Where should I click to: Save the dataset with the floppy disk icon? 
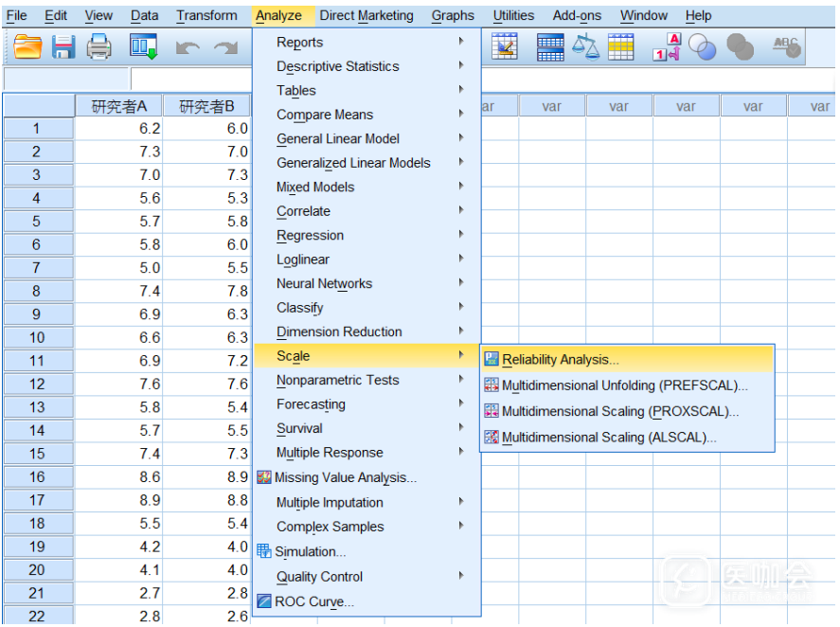[63, 47]
